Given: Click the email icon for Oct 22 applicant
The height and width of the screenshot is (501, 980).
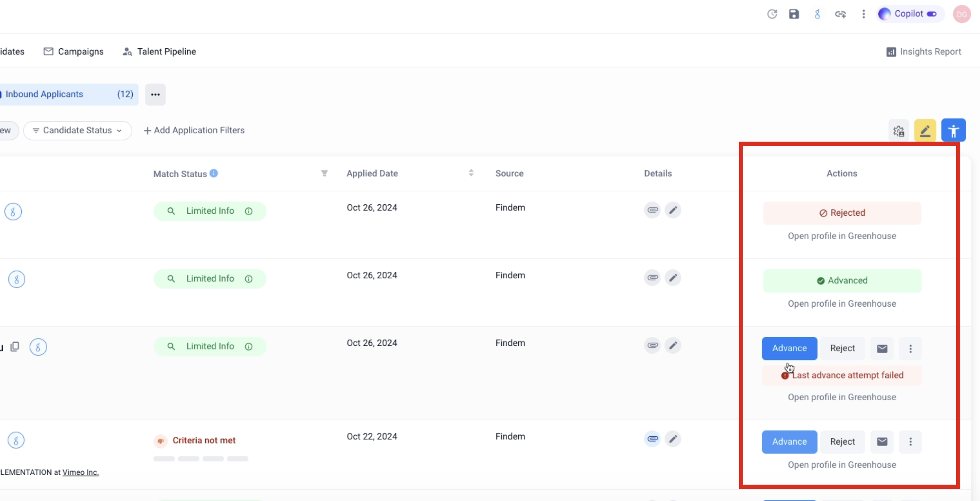Looking at the screenshot, I should [882, 442].
